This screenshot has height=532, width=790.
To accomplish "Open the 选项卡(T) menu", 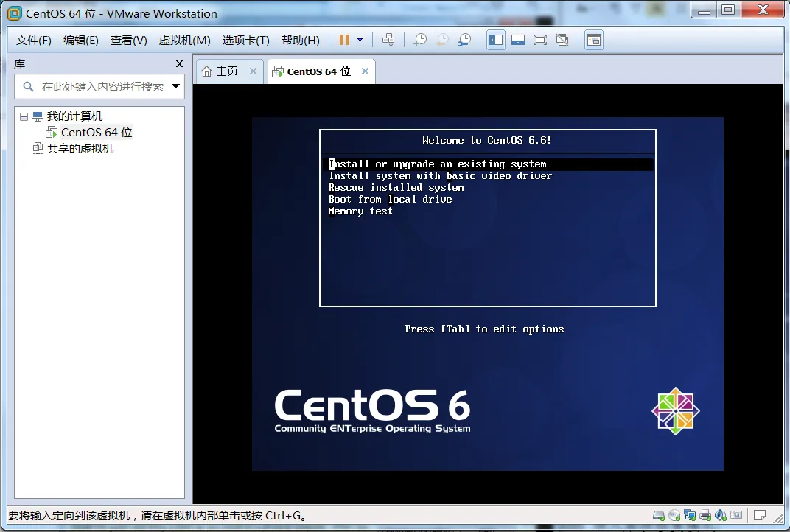I will [x=246, y=41].
